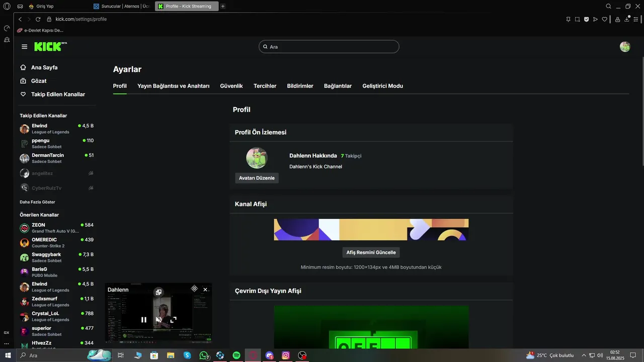
Task: Open File Explorer from taskbar
Action: (x=171, y=355)
